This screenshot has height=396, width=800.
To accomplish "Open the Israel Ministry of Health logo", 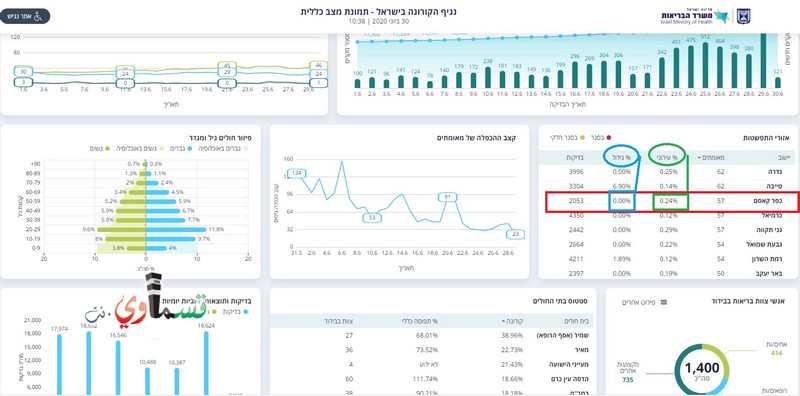I will (x=694, y=16).
